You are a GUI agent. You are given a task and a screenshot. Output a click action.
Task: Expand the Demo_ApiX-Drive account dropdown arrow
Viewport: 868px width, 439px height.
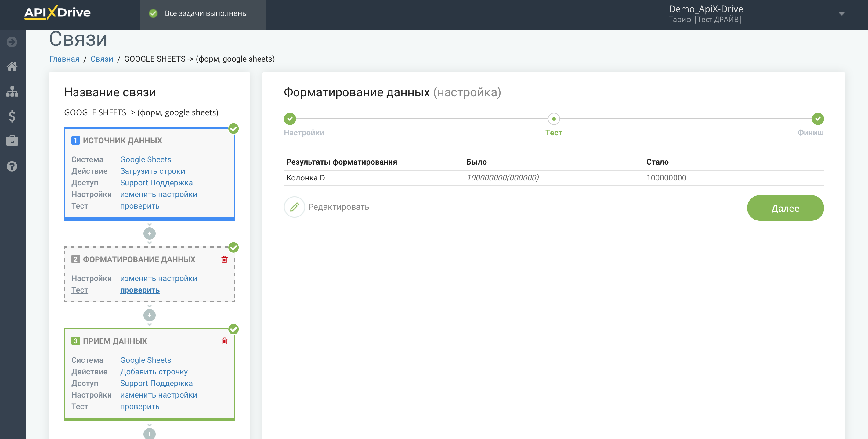[841, 14]
